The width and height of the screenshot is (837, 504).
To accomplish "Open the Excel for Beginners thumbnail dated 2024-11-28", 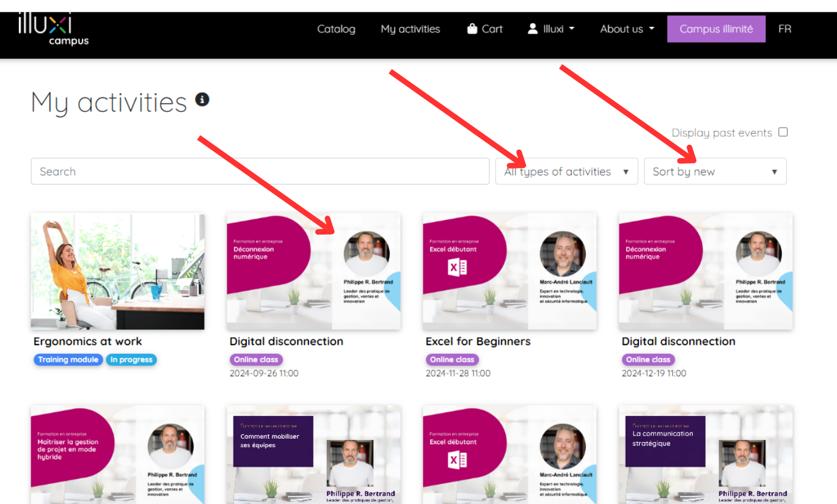I will (x=510, y=271).
